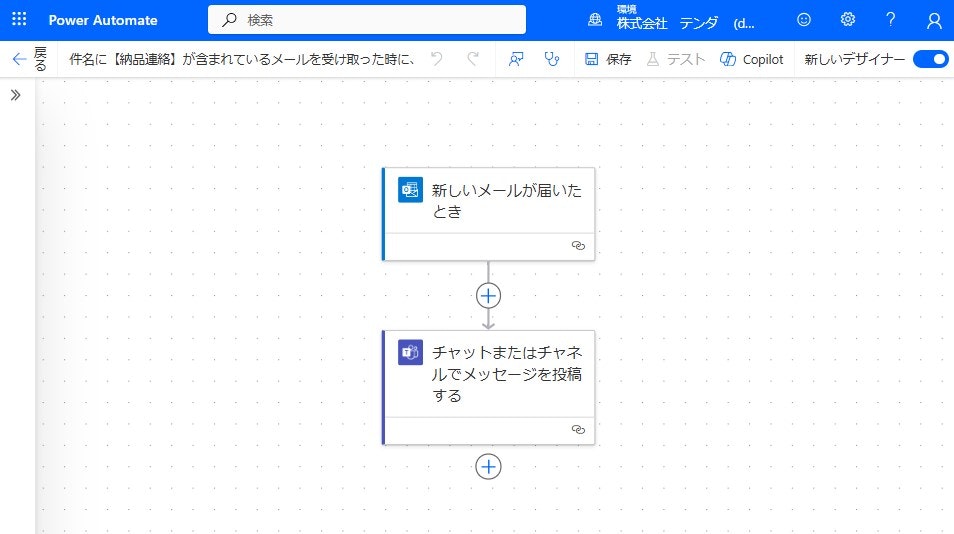Viewport: 954px width, 534px height.
Task: Select the 新しいメールが届いたとき trigger card
Action: pos(489,214)
